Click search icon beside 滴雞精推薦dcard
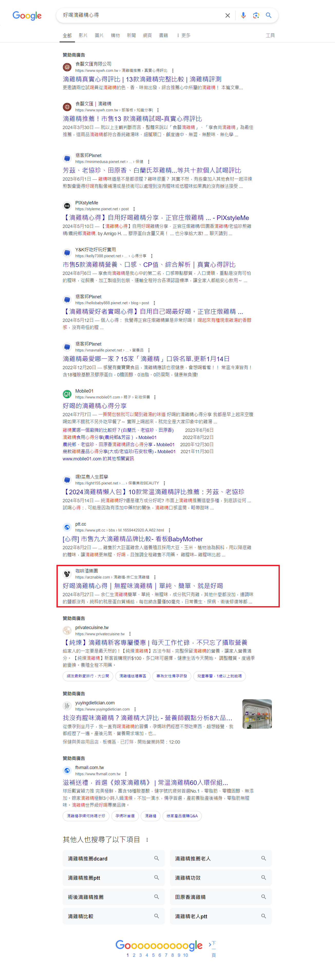The image size is (335, 980). pos(156,858)
